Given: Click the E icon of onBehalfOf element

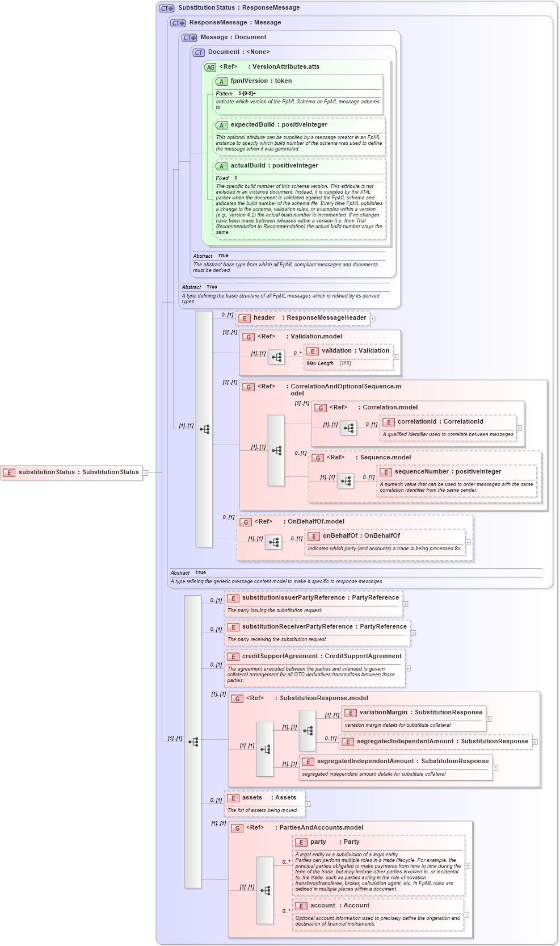Looking at the screenshot, I should (x=314, y=537).
